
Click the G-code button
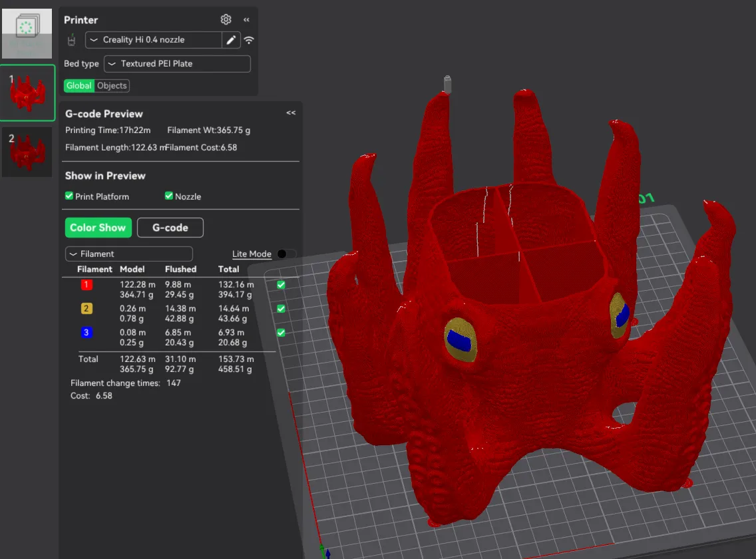pyautogui.click(x=170, y=228)
